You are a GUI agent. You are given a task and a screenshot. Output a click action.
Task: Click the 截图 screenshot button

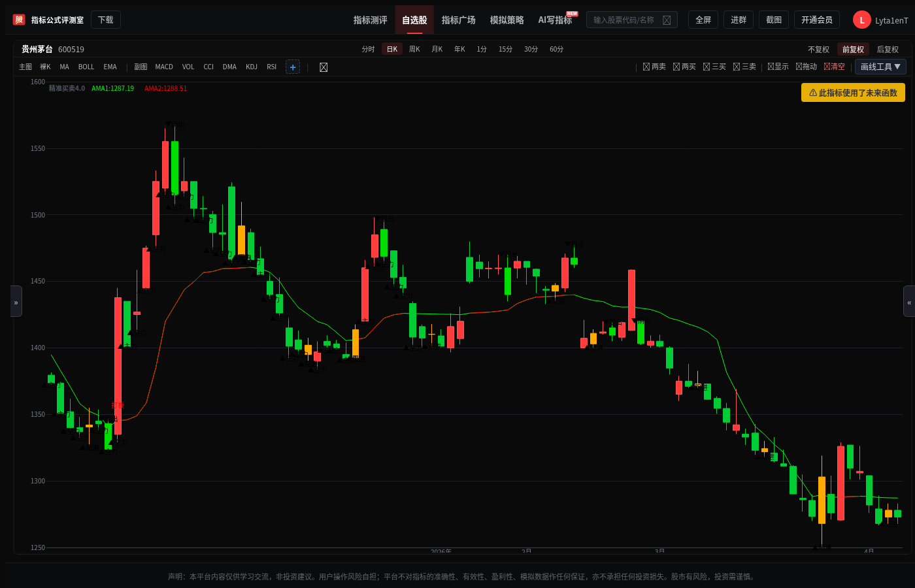[x=774, y=20]
